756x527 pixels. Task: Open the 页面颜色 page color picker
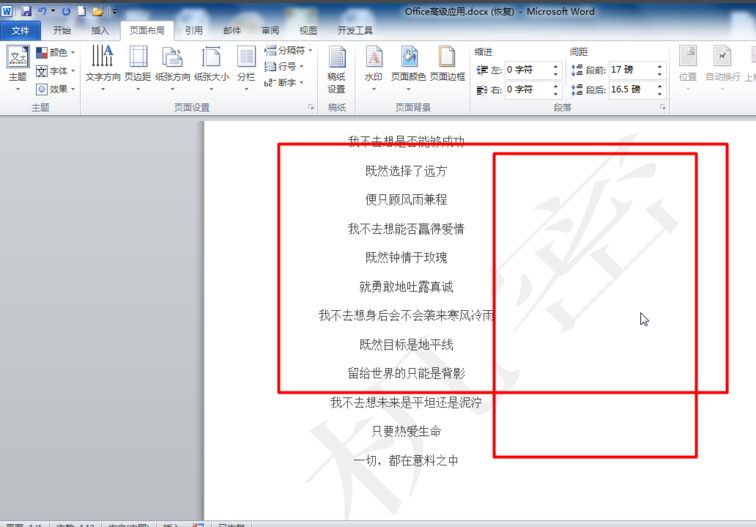tap(408, 69)
